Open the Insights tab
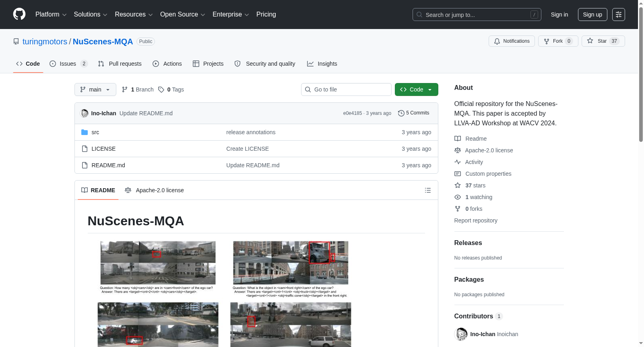Viewport: 644px width, 347px height. [x=322, y=64]
